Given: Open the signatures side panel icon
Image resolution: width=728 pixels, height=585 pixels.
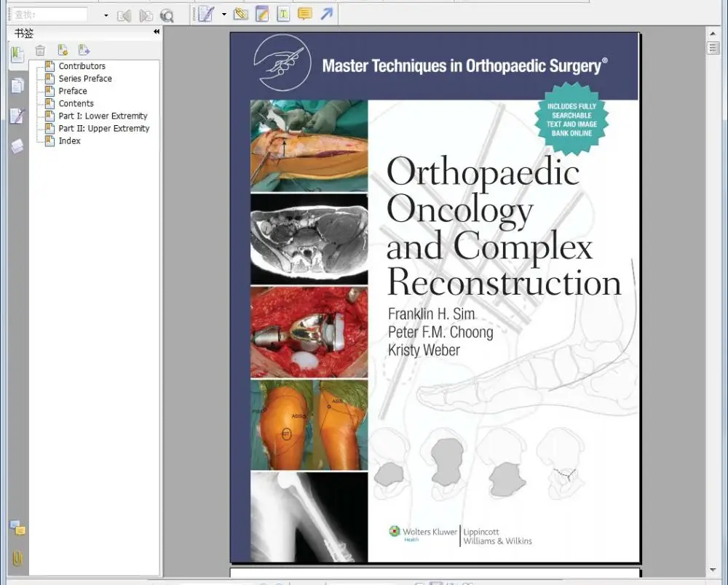Looking at the screenshot, I should click(x=17, y=116).
